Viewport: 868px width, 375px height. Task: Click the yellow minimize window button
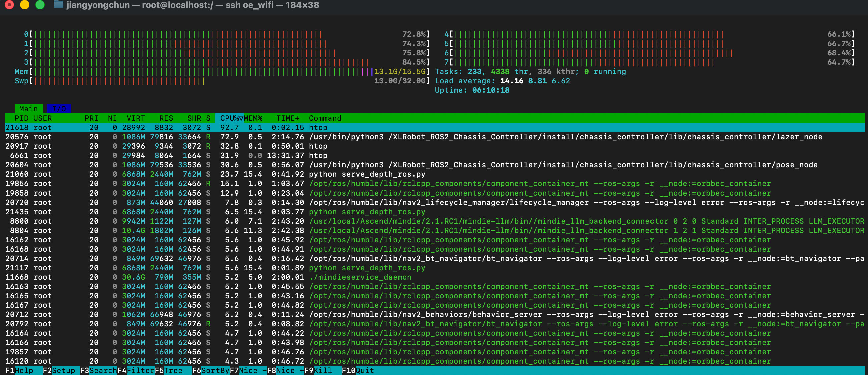click(x=25, y=5)
